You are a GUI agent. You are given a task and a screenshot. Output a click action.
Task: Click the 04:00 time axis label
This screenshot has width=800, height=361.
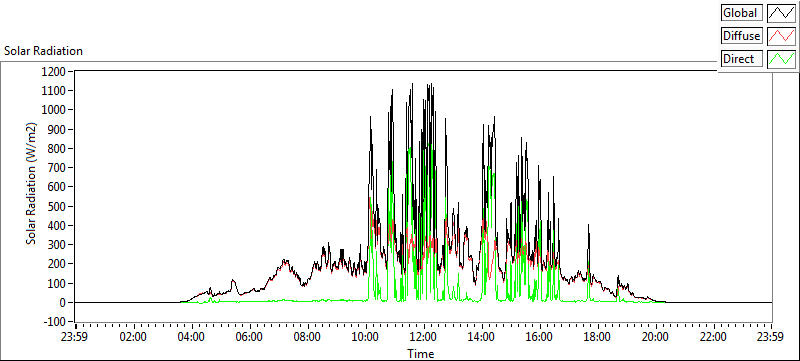(192, 337)
